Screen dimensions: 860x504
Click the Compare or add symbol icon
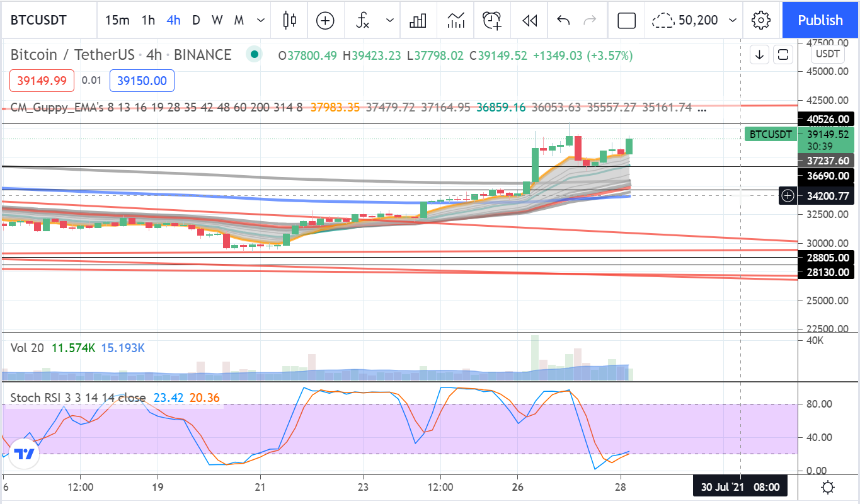click(325, 20)
